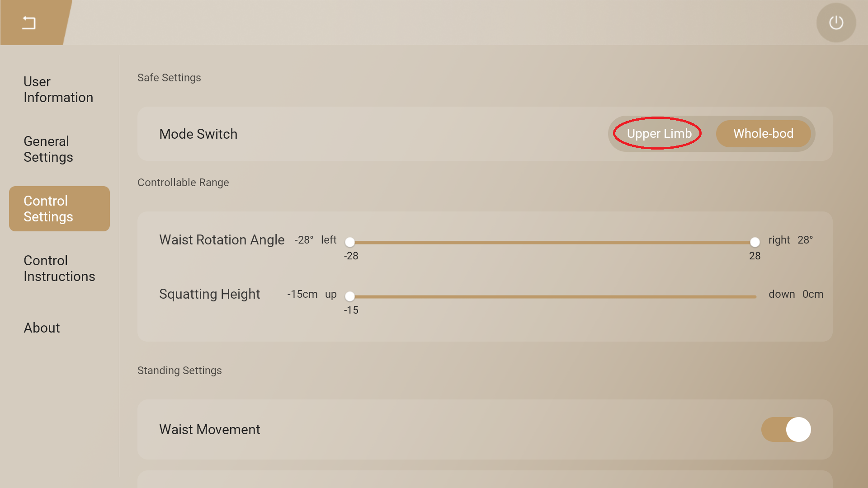Click the back arrow icon
Viewport: 868px width, 488px height.
[x=29, y=23]
